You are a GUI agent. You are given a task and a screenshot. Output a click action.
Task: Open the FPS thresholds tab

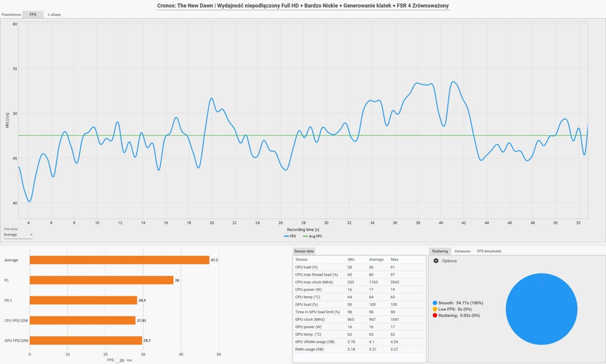(x=489, y=251)
